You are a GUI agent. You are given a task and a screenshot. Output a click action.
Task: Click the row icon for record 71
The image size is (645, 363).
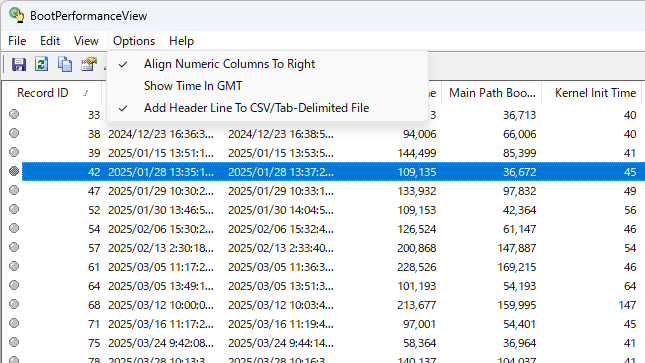click(x=14, y=323)
